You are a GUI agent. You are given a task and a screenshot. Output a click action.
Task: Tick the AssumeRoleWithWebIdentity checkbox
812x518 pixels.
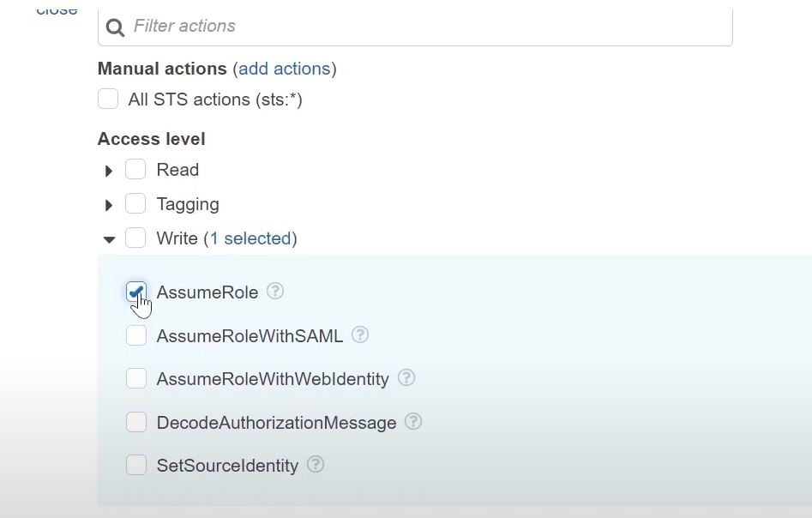136,378
